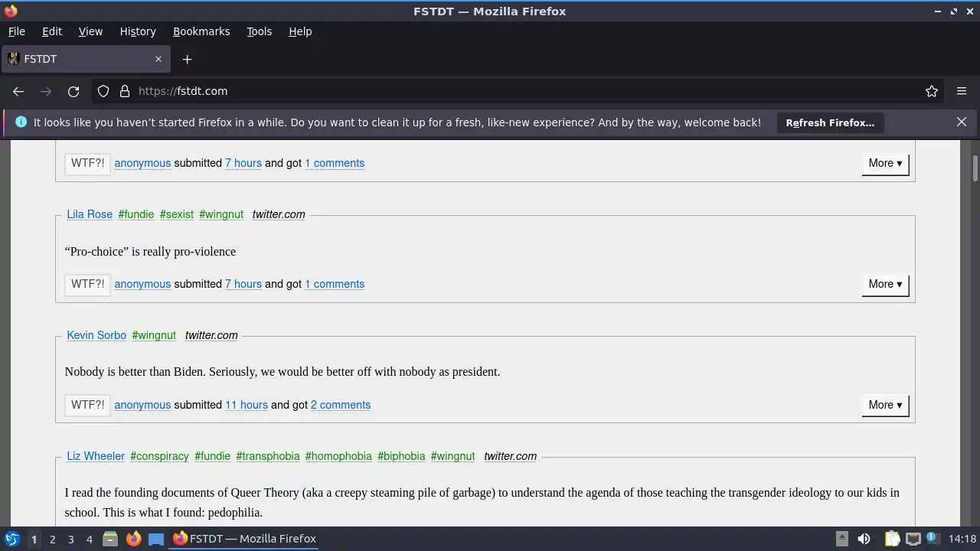980x551 pixels.
Task: Go back to the previous page
Action: pyautogui.click(x=18, y=91)
